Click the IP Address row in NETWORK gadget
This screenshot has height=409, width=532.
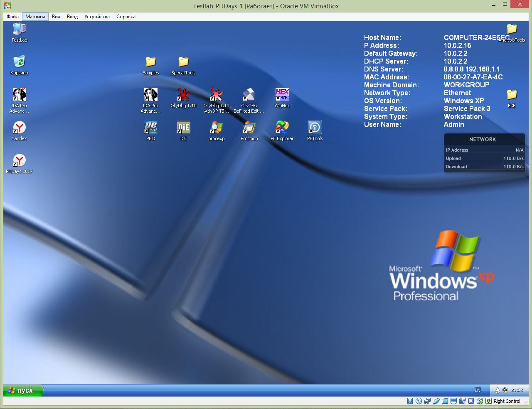pyautogui.click(x=485, y=150)
